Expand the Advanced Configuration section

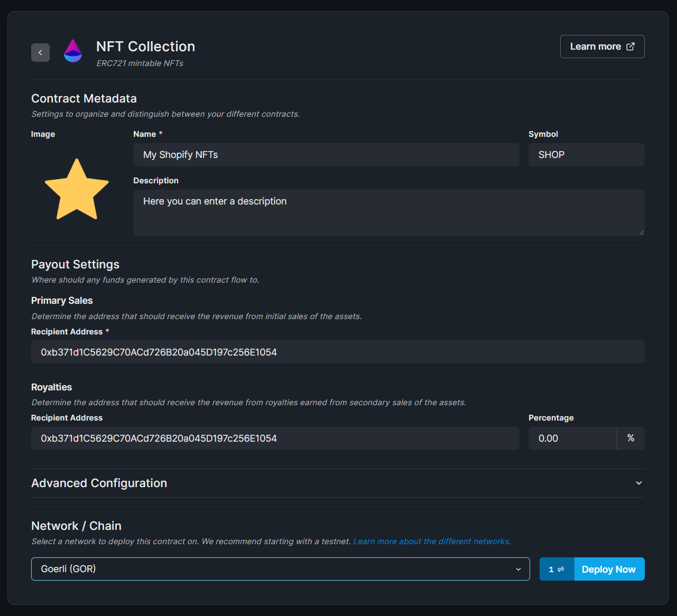(338, 483)
